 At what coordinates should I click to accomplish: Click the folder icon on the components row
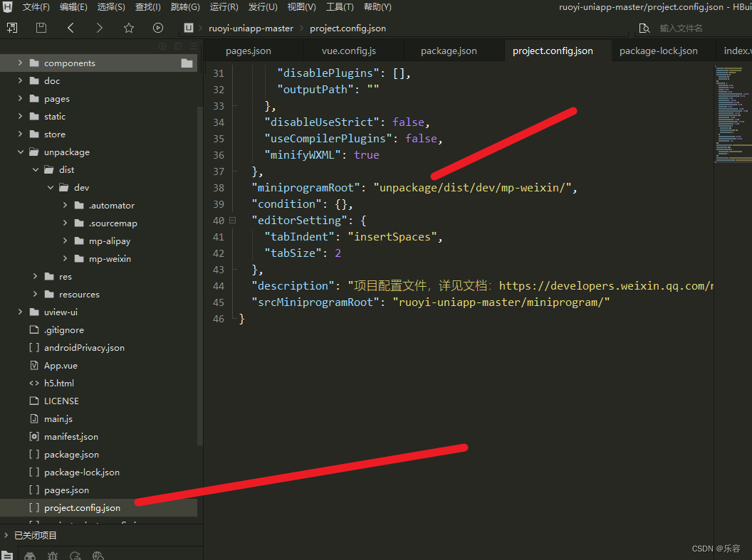point(187,63)
